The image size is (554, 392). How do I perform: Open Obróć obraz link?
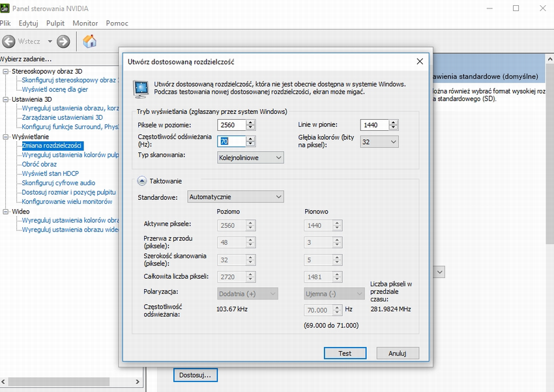coord(39,165)
